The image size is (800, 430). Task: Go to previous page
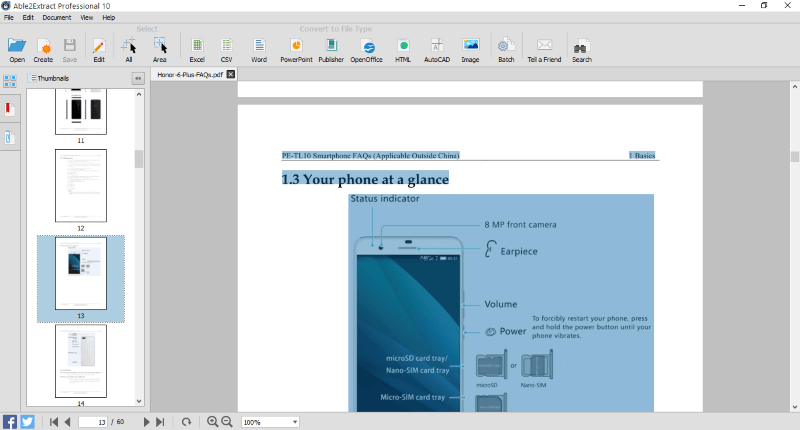67,422
